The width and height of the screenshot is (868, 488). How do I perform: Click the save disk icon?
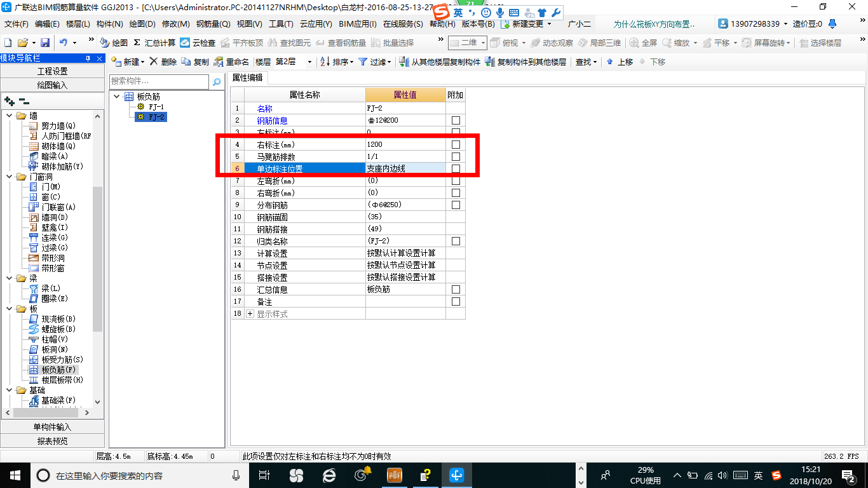[45, 43]
